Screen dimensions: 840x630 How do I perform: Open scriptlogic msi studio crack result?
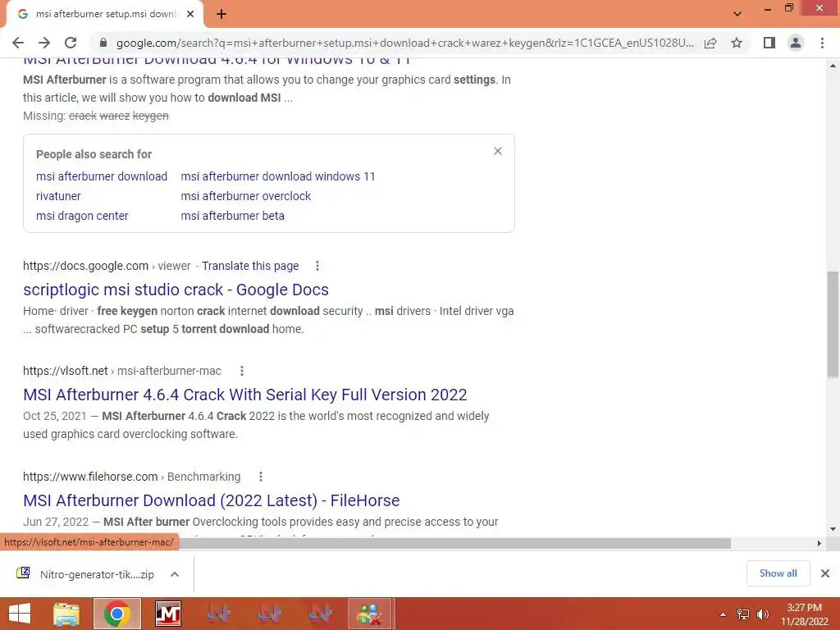coord(176,290)
